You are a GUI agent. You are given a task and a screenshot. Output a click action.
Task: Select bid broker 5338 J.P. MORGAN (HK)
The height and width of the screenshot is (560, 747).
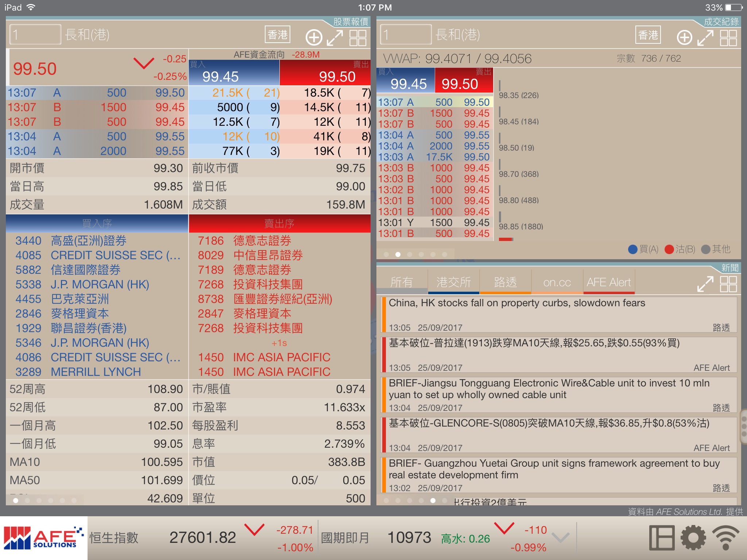(97, 284)
